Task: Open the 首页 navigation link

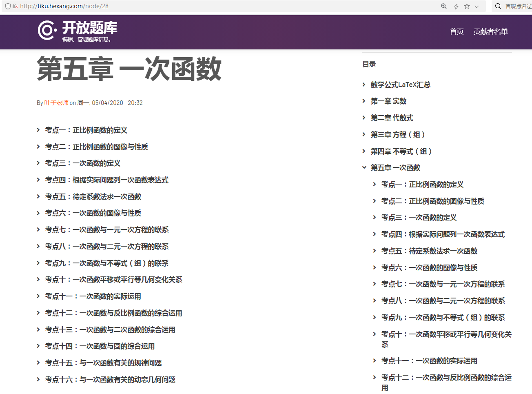Action: point(457,31)
